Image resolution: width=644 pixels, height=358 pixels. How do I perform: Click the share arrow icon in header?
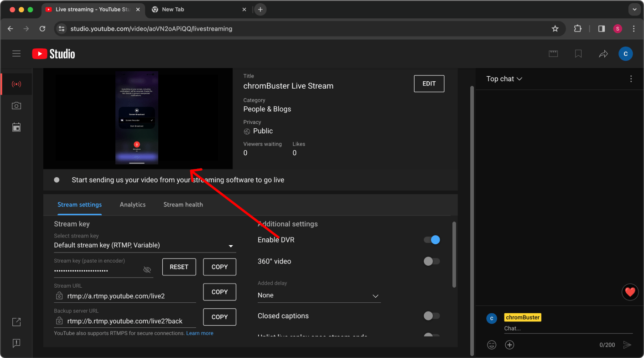pyautogui.click(x=603, y=54)
